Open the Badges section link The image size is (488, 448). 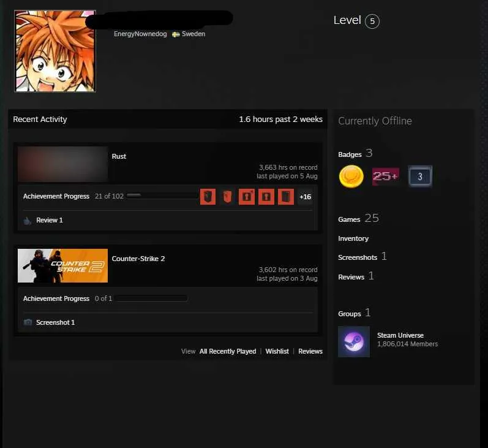click(x=355, y=154)
